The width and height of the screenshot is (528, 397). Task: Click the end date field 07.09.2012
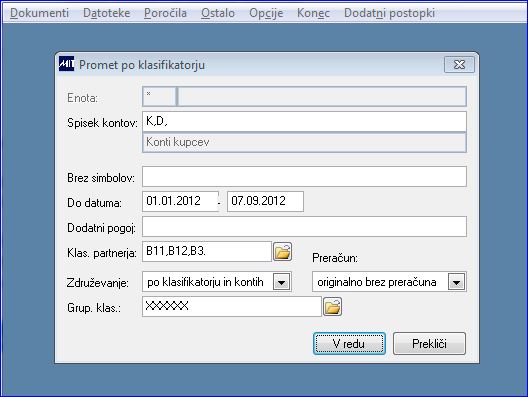coord(265,201)
